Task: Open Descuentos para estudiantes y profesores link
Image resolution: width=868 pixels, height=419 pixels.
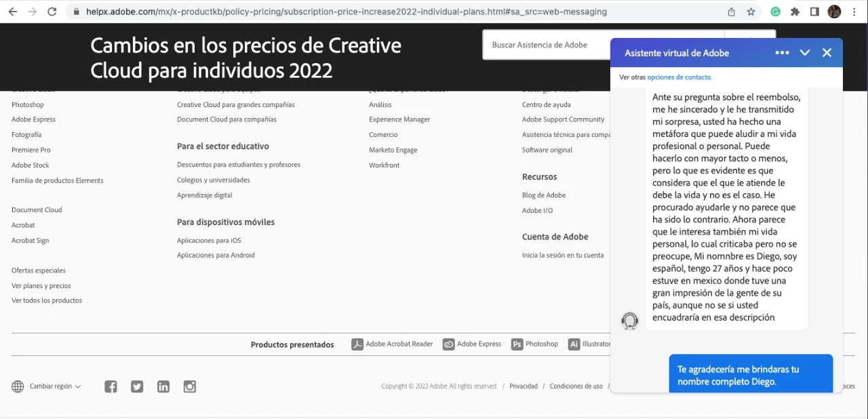Action: (x=239, y=165)
